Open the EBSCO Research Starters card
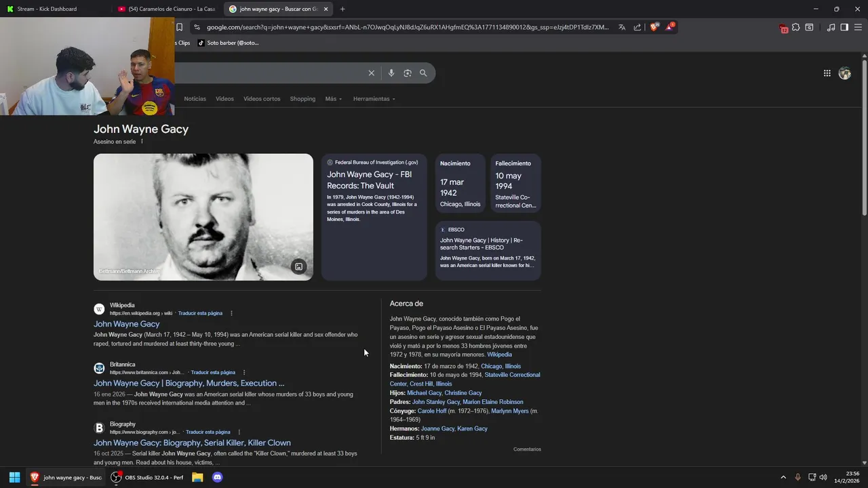Viewport: 868px width, 488px height. tap(488, 250)
